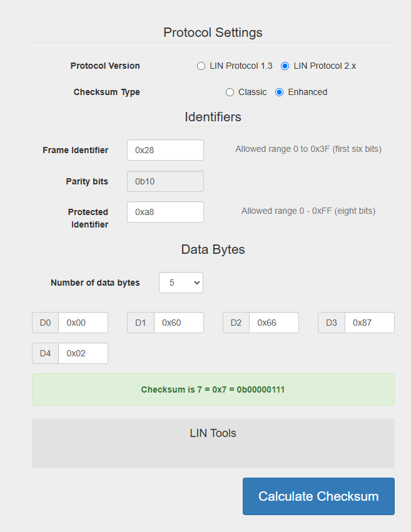Focus the D3 data byte field
411x532 pixels.
pyautogui.click(x=369, y=323)
